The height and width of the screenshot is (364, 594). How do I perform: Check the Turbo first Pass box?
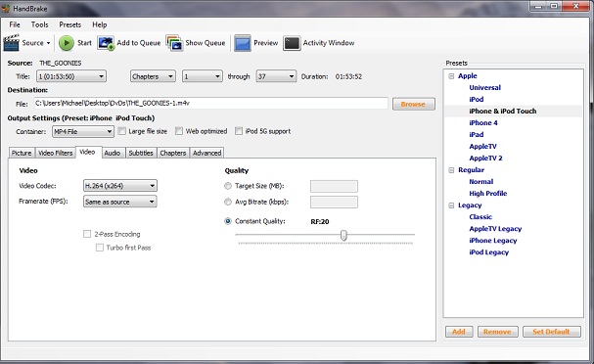[100, 248]
